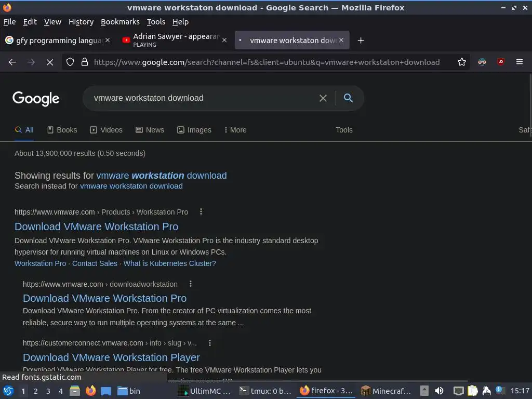Open the uBlock Origin extension icon
Screen dimensions: 532x399
click(500, 62)
